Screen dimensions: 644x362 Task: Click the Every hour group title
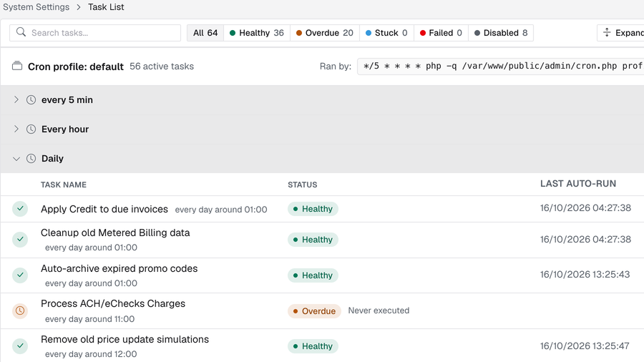pyautogui.click(x=65, y=129)
